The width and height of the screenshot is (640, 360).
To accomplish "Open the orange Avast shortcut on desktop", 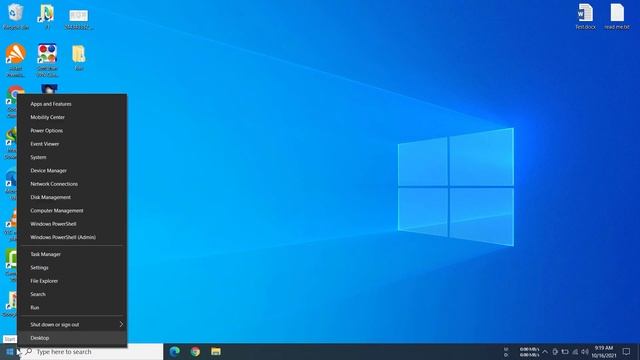I will click(x=16, y=60).
